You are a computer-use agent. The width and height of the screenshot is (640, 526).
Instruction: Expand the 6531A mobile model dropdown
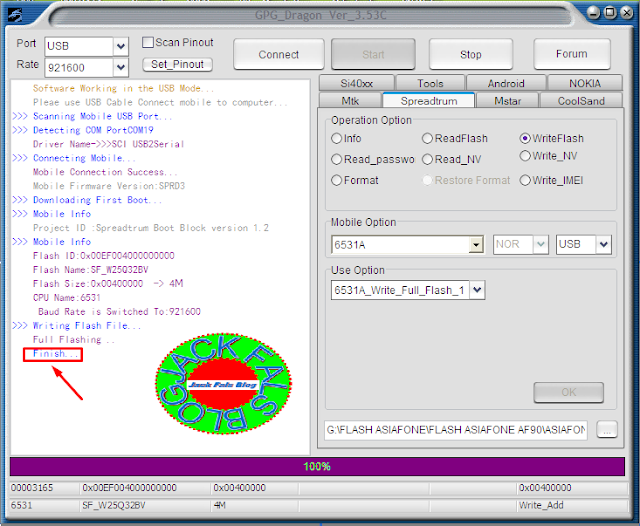pyautogui.click(x=476, y=245)
